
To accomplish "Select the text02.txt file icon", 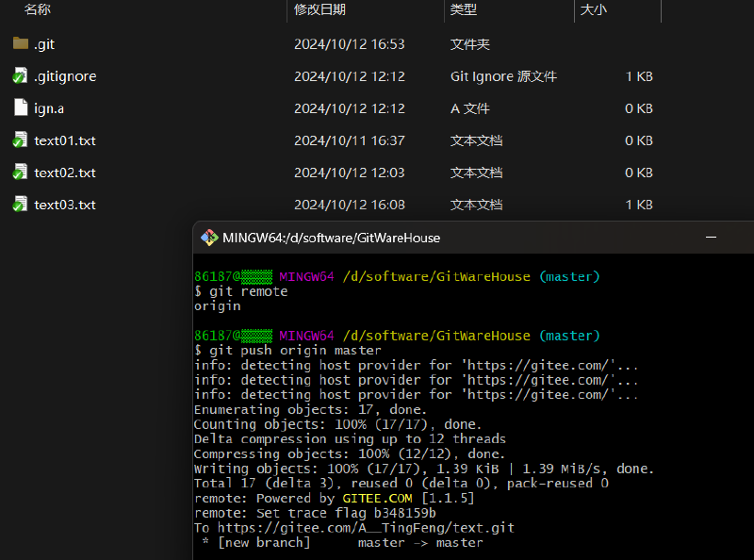I will [x=20, y=173].
